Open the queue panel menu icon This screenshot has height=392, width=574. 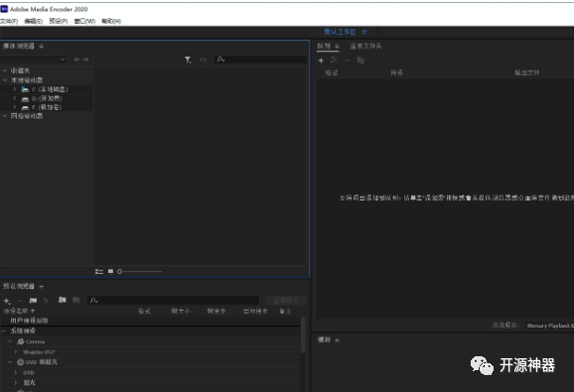[337, 46]
